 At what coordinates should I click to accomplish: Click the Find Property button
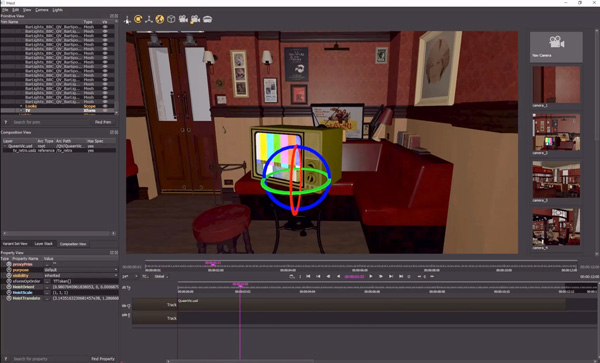[103, 359]
